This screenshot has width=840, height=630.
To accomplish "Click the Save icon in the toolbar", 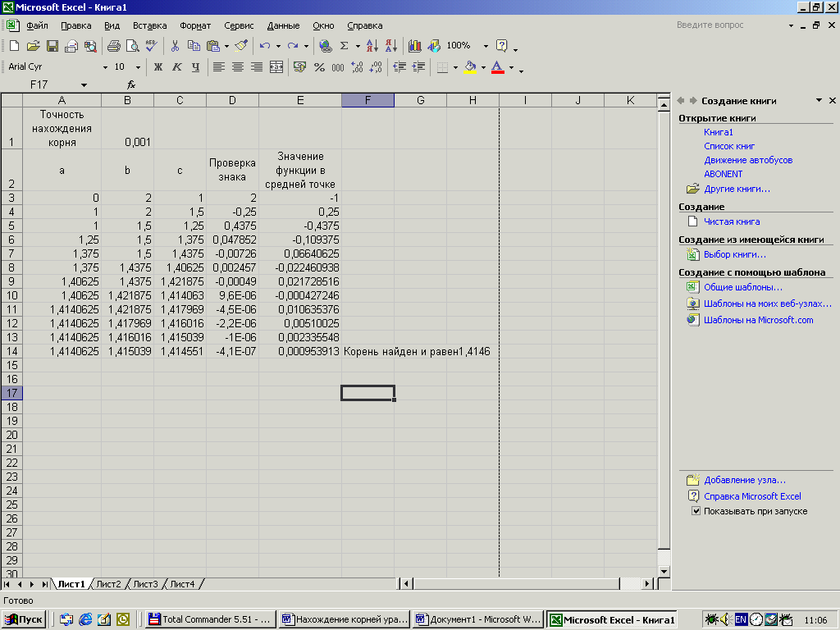I will [x=52, y=46].
